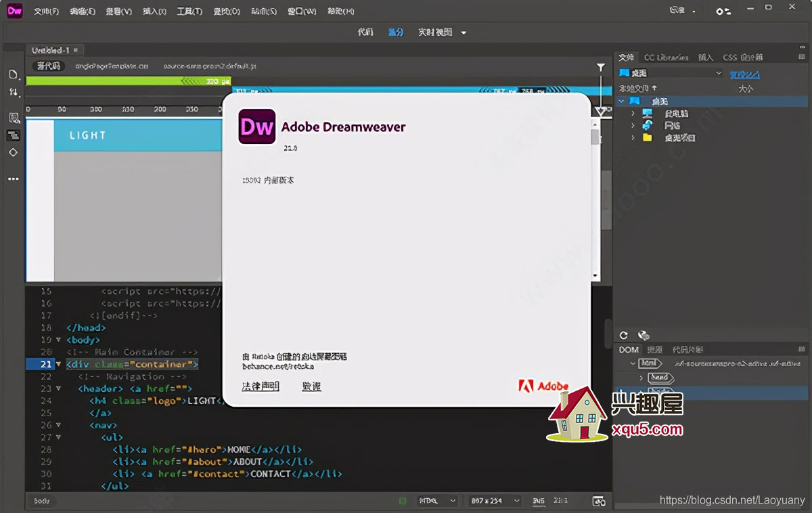Image resolution: width=812 pixels, height=513 pixels.
Task: Close the Untitled-1 document tab
Action: coord(76,50)
